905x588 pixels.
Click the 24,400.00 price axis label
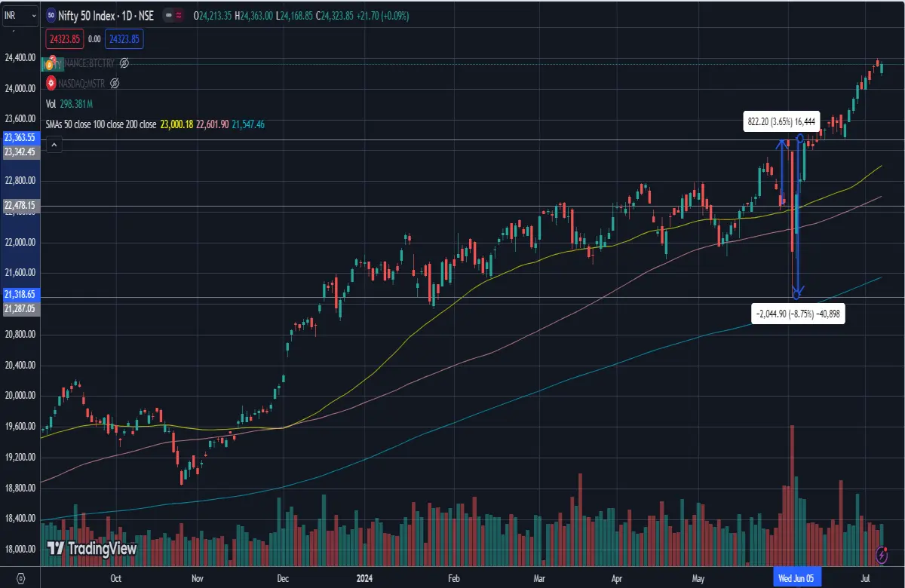click(x=20, y=58)
